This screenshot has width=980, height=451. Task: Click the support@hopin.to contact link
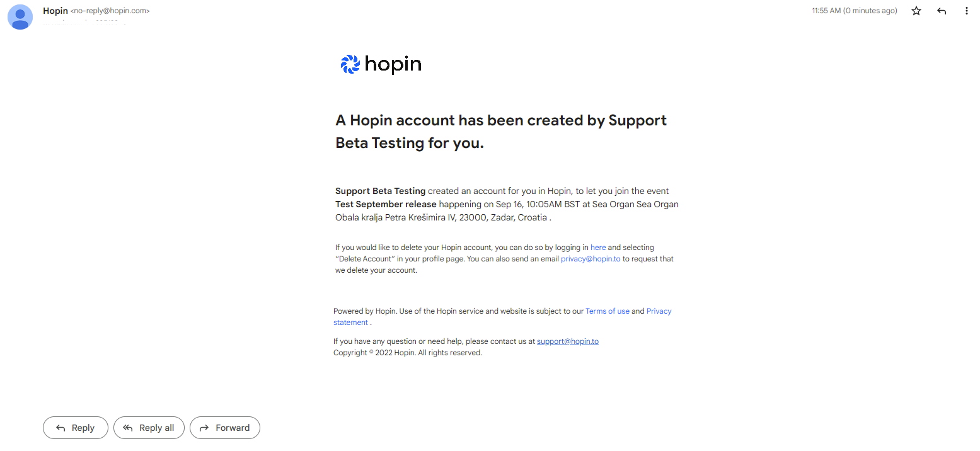pyautogui.click(x=568, y=341)
